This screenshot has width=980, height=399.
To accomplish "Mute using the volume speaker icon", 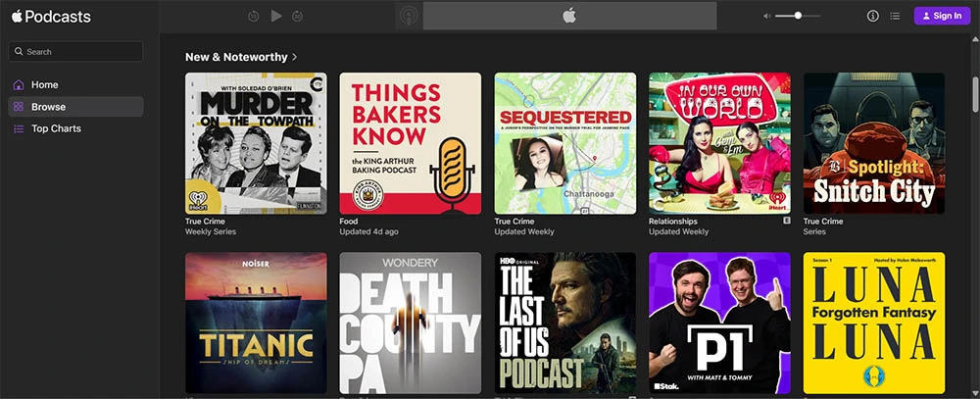I will pos(767,17).
